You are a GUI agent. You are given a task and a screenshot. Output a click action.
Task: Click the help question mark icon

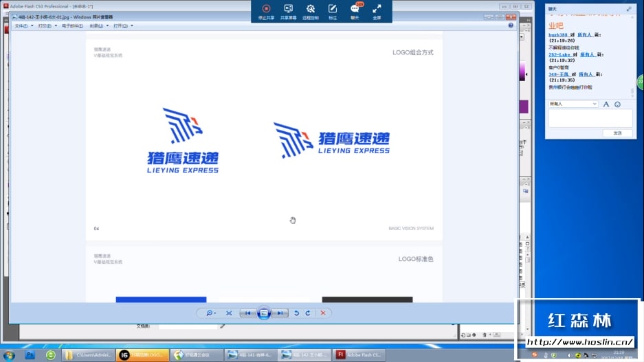(511, 25)
